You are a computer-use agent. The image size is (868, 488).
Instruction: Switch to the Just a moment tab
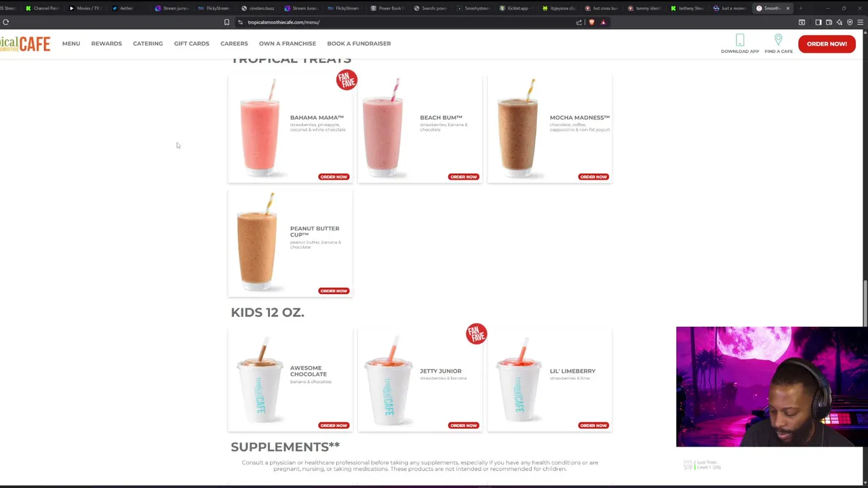(x=730, y=8)
